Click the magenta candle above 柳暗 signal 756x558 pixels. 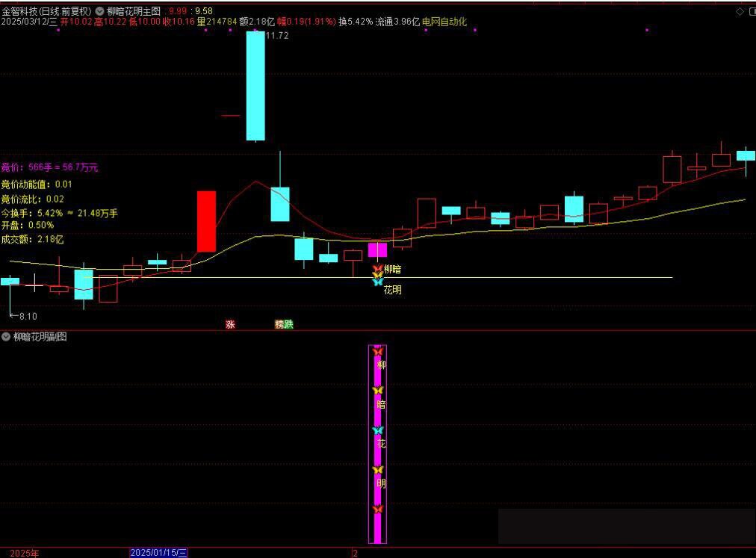point(377,250)
